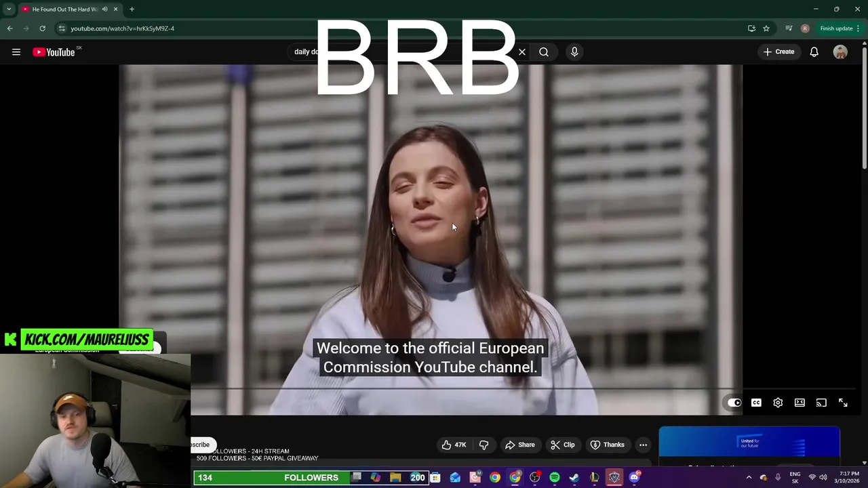Viewport: 868px width, 488px height.
Task: Open Chrome media controls icon
Action: click(x=789, y=28)
